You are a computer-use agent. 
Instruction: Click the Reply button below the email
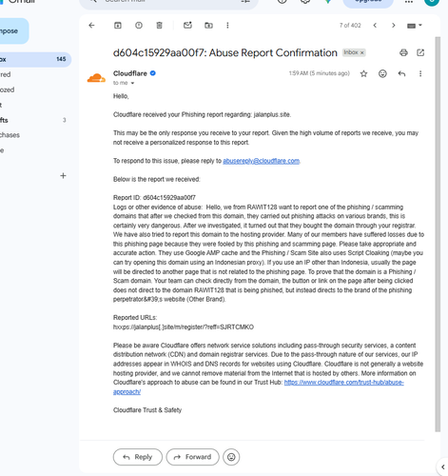pyautogui.click(x=138, y=457)
